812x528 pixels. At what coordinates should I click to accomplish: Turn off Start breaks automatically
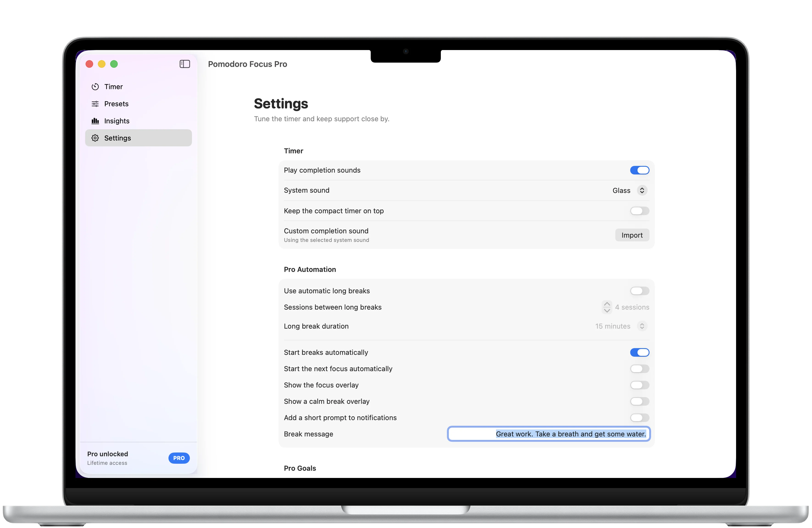(x=639, y=352)
